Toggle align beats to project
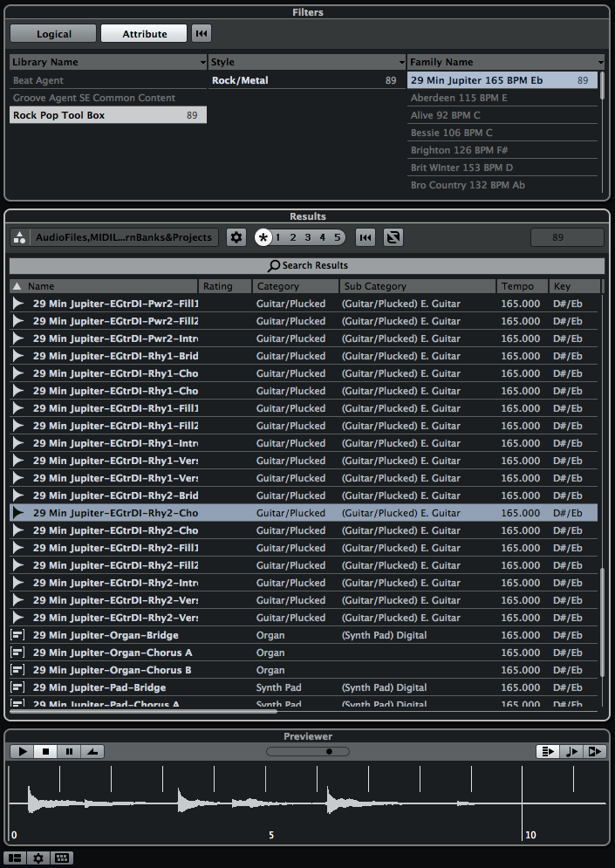Screen dimensions: 615x868 pos(572,751)
